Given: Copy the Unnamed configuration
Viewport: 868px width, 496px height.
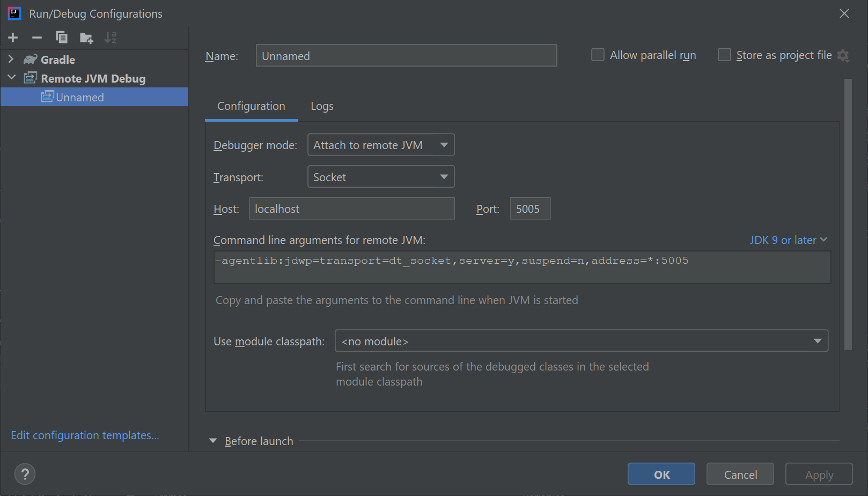Looking at the screenshot, I should point(61,38).
